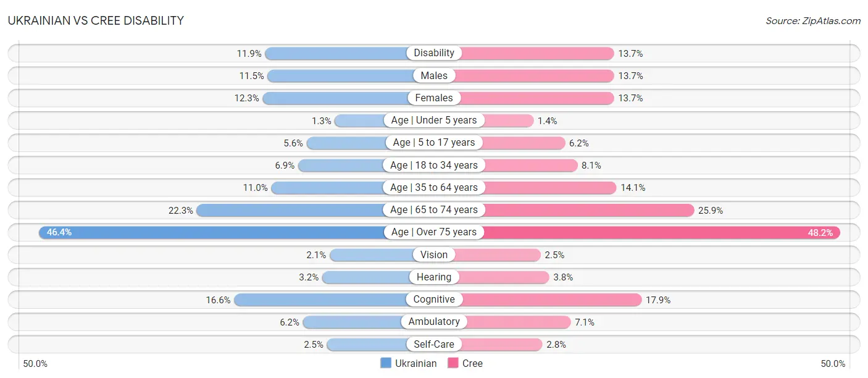
Task: Click the Ukrainian vs Cree Disability title
Action: point(96,20)
